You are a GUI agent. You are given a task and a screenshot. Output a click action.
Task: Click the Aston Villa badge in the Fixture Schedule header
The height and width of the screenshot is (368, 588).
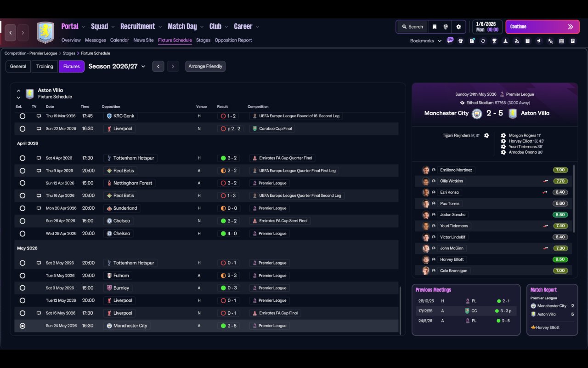[x=30, y=94]
